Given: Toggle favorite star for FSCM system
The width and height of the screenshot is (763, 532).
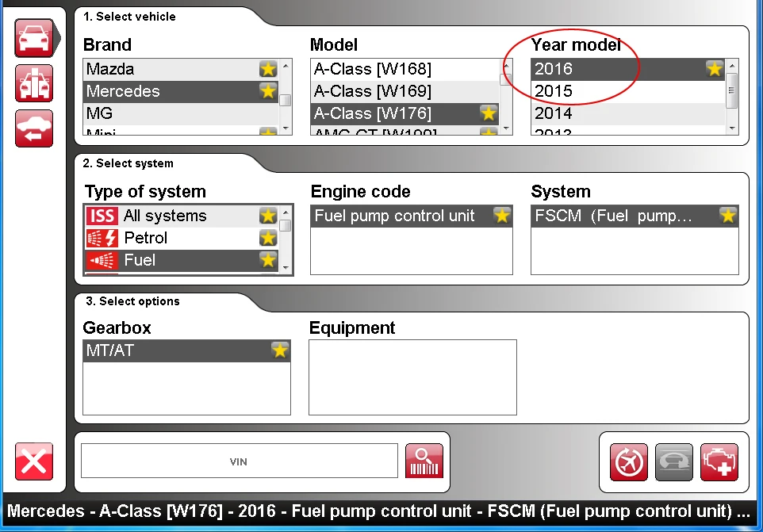Looking at the screenshot, I should [728, 216].
